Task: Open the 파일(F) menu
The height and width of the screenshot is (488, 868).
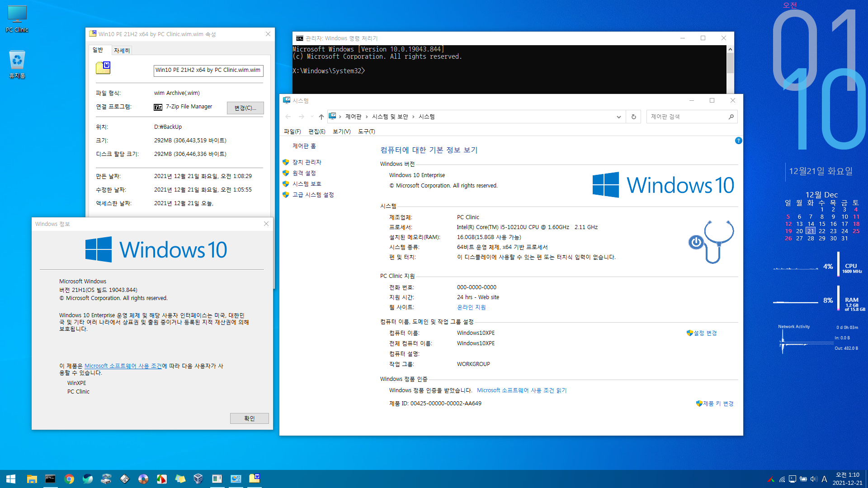Action: [292, 131]
